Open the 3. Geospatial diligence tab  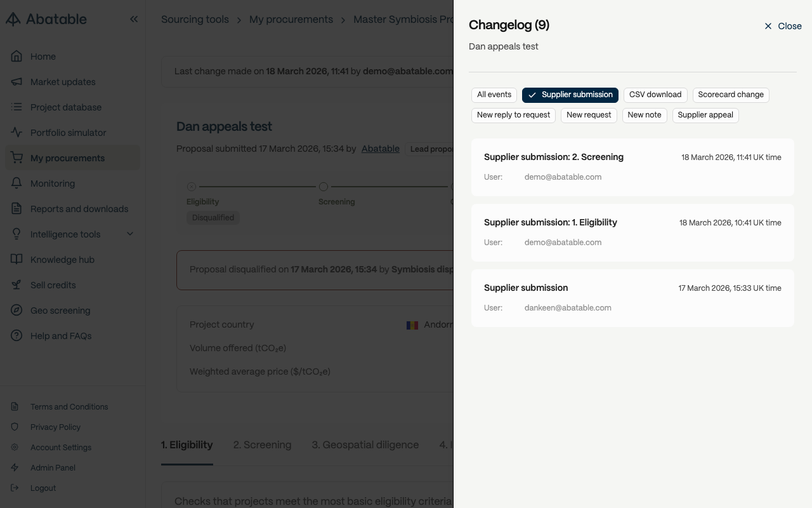[365, 445]
